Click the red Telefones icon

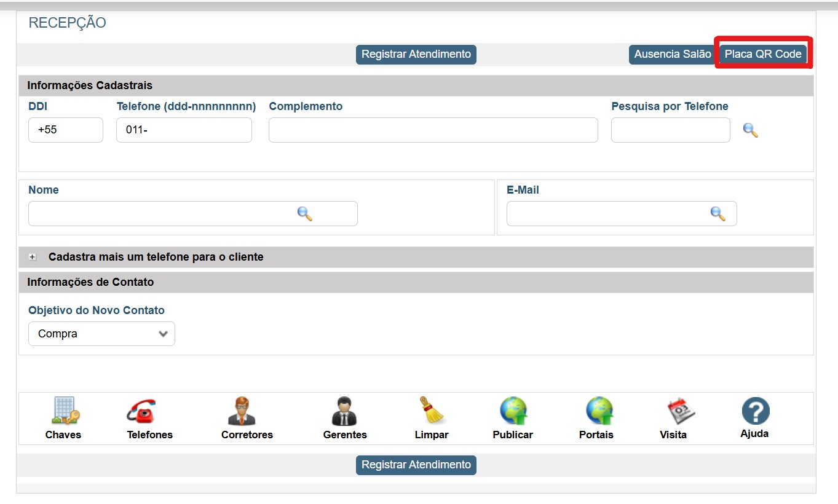(x=141, y=411)
